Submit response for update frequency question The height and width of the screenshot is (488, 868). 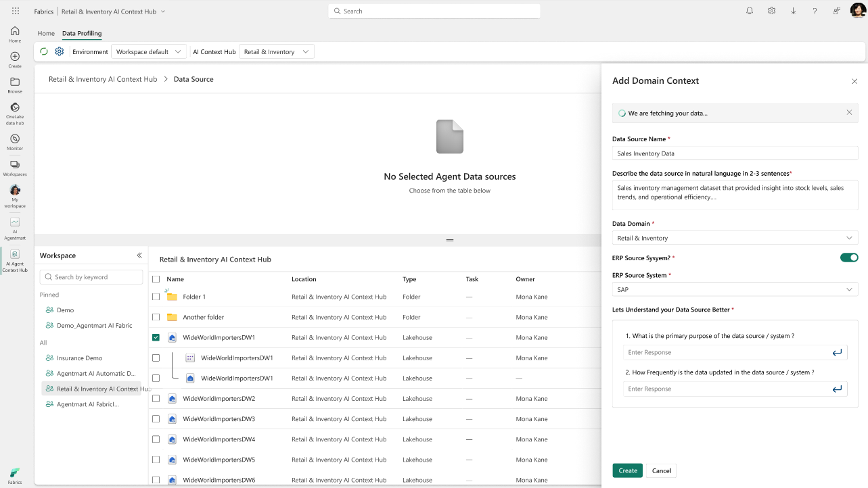837,389
